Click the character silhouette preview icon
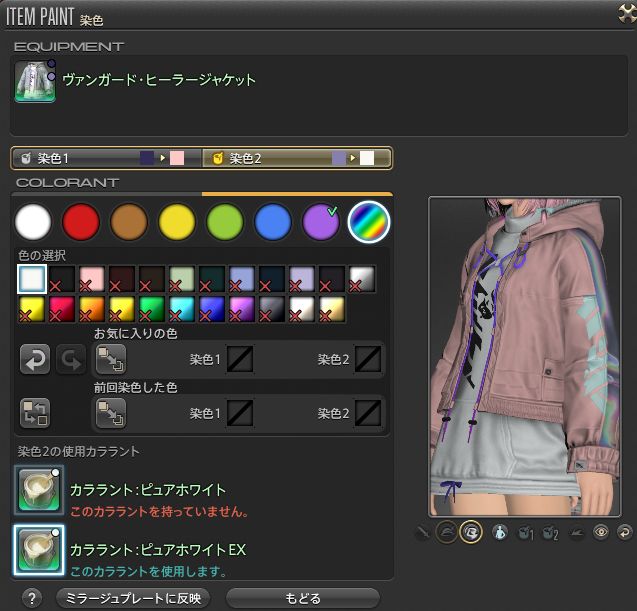Image resolution: width=637 pixels, height=611 pixels. (497, 533)
